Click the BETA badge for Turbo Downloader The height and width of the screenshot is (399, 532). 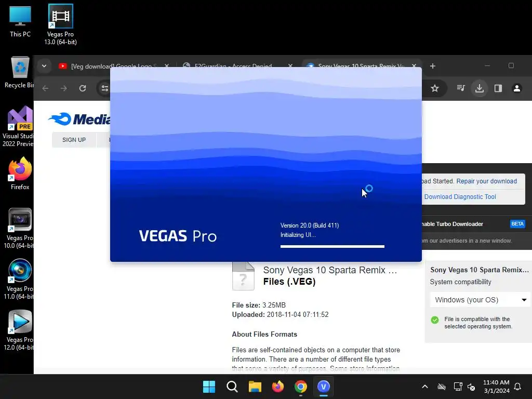coord(517,224)
